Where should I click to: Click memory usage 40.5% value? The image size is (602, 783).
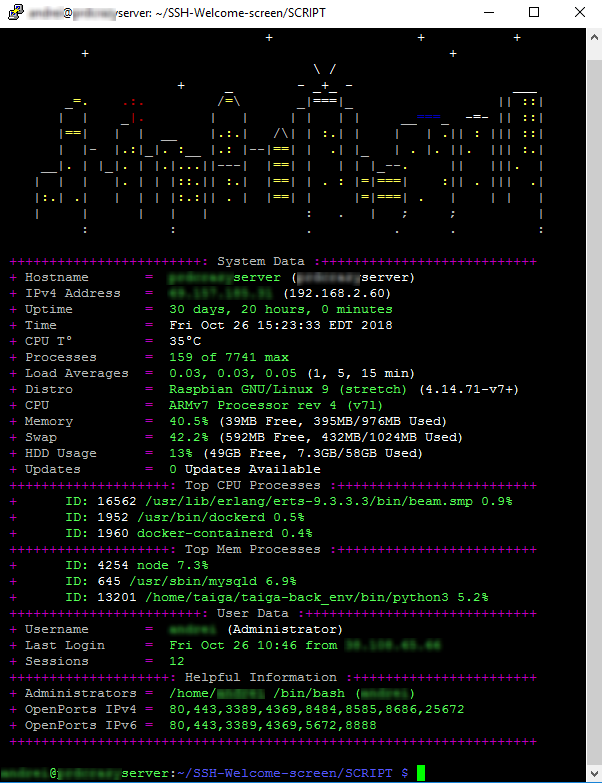(189, 421)
